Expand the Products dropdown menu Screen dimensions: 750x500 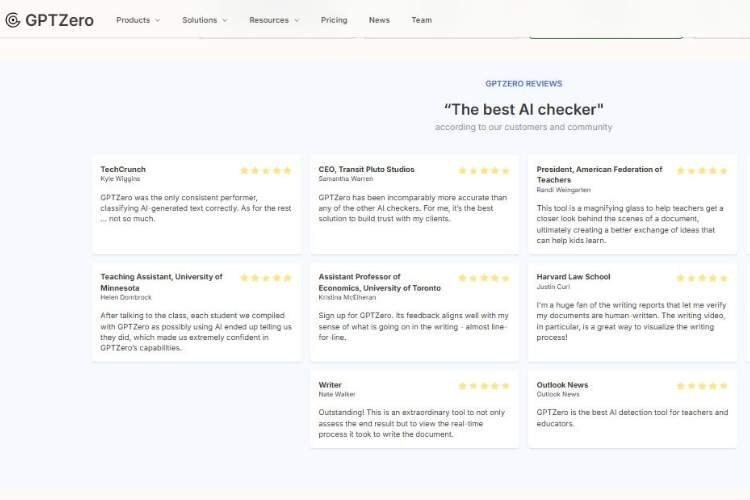click(x=137, y=20)
